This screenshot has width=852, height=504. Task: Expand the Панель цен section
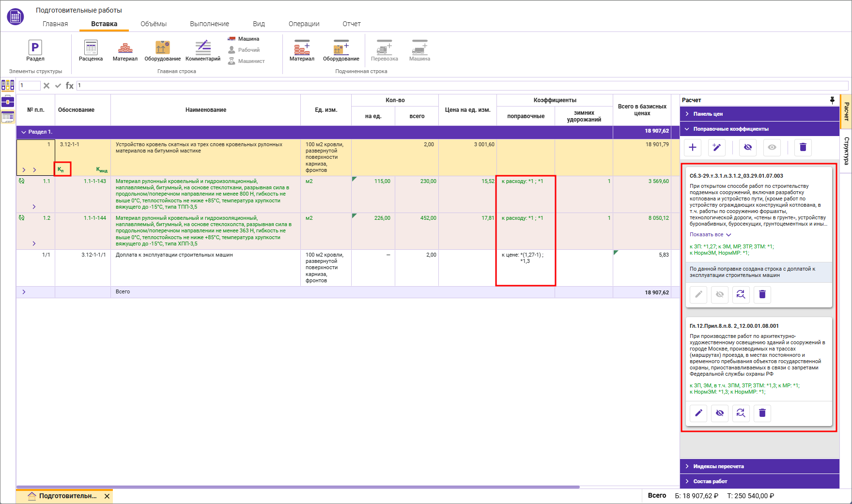708,114
